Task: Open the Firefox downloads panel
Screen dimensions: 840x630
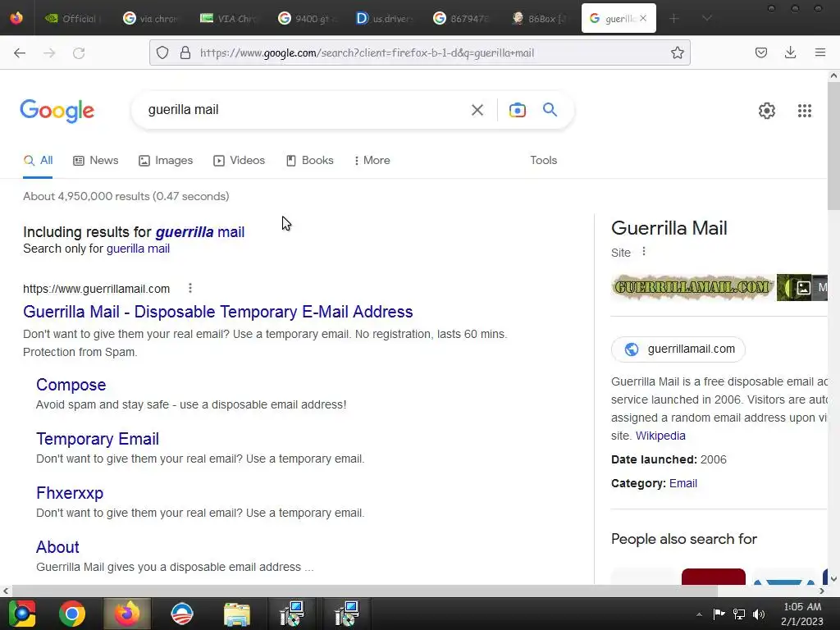Action: 790,52
